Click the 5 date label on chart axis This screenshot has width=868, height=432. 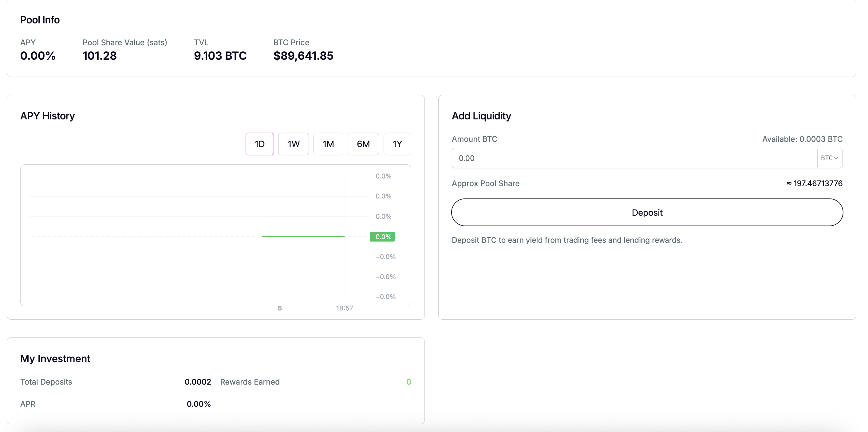click(279, 308)
